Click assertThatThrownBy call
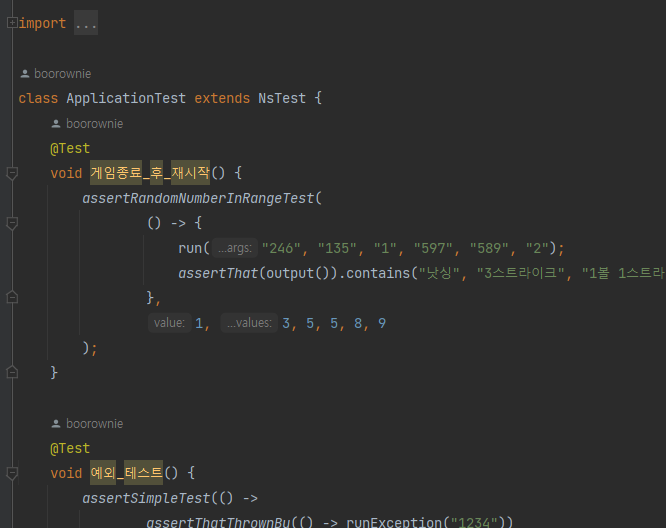 (218, 522)
